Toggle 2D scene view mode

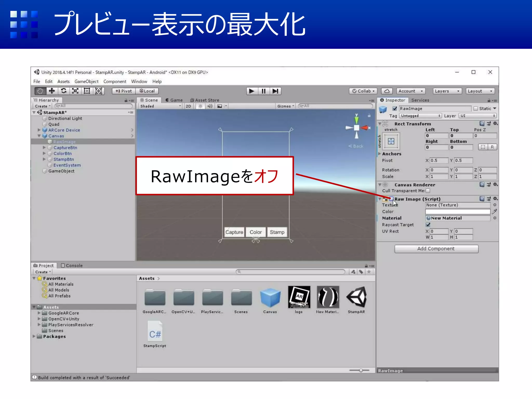coord(188,106)
